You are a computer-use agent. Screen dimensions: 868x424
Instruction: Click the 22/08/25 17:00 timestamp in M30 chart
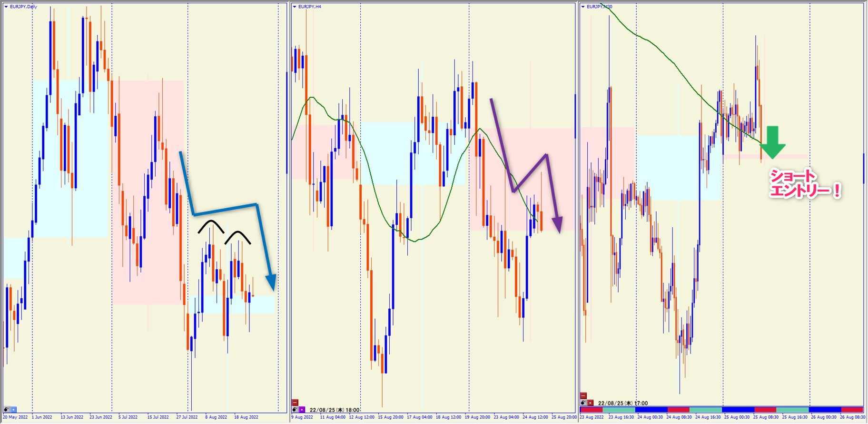(x=623, y=403)
